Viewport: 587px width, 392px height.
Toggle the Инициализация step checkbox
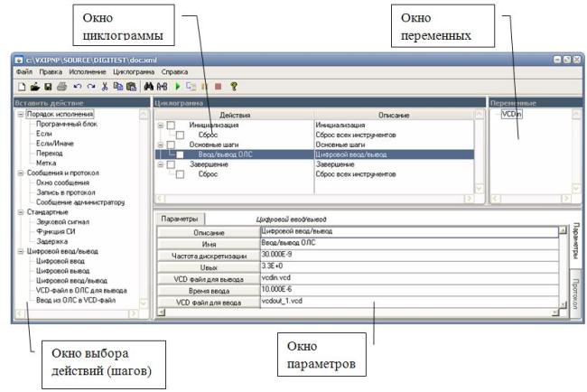171,125
